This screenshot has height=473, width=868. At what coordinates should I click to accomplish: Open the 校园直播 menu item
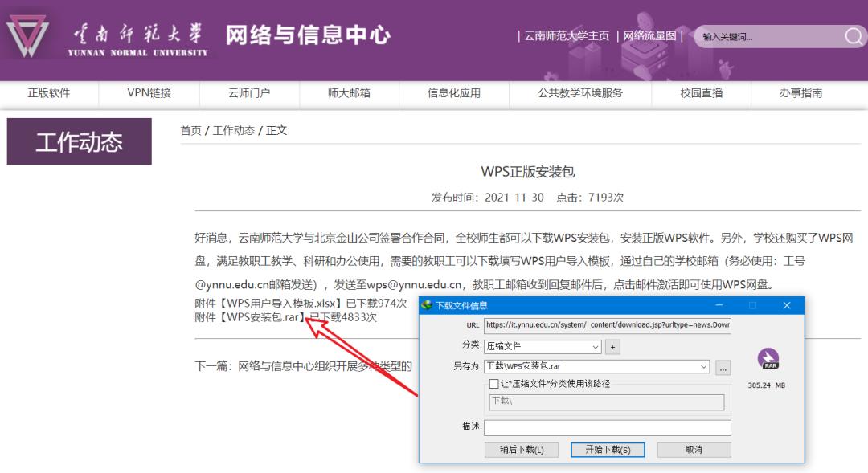pyautogui.click(x=702, y=93)
